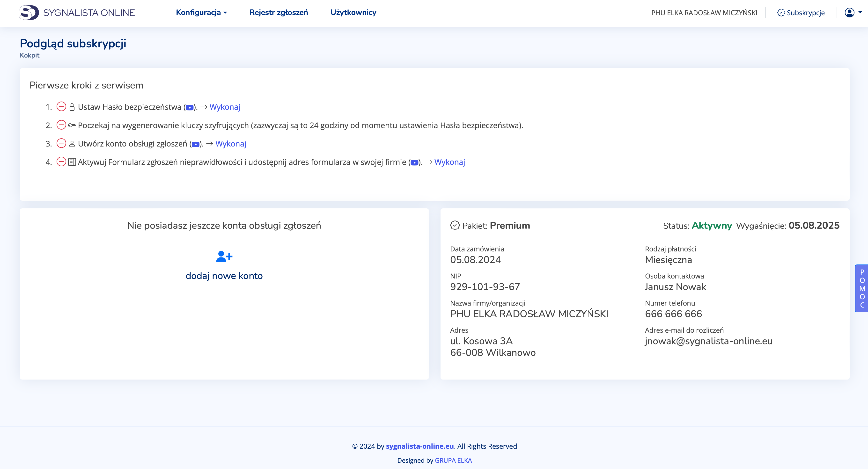The image size is (868, 469).
Task: Click red status icon for step 4
Action: point(61,162)
